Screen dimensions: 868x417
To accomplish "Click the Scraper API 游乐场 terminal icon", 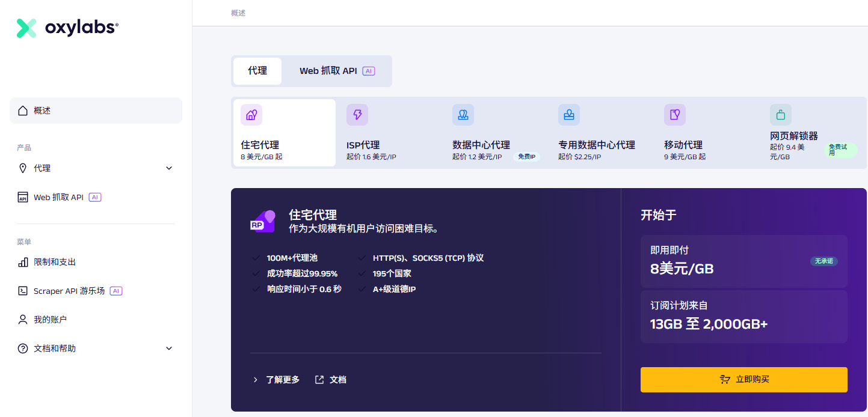I will coord(23,291).
